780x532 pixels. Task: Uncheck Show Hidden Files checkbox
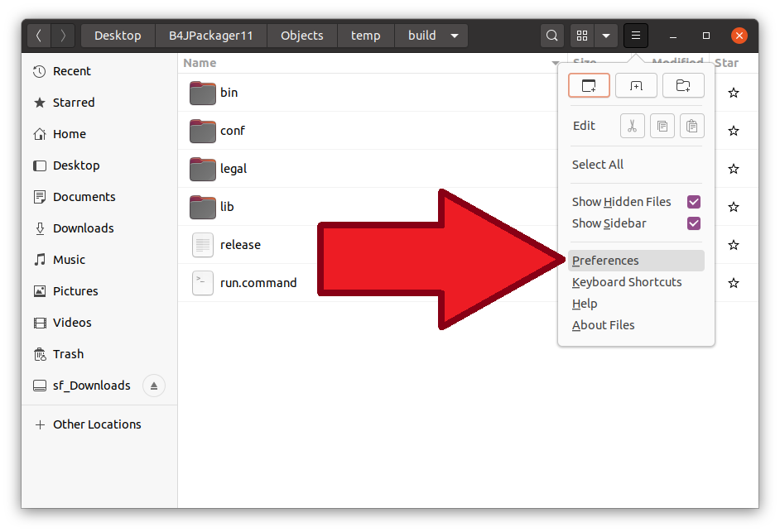pyautogui.click(x=694, y=202)
